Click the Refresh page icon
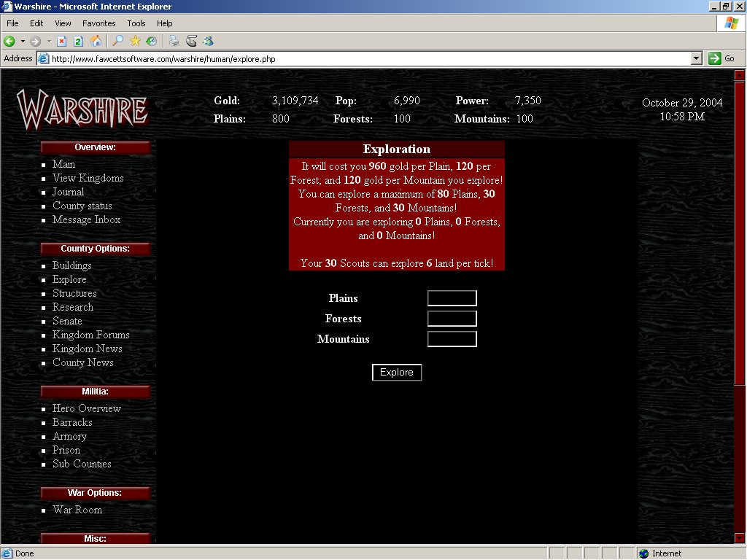The width and height of the screenshot is (747, 560). pyautogui.click(x=77, y=41)
